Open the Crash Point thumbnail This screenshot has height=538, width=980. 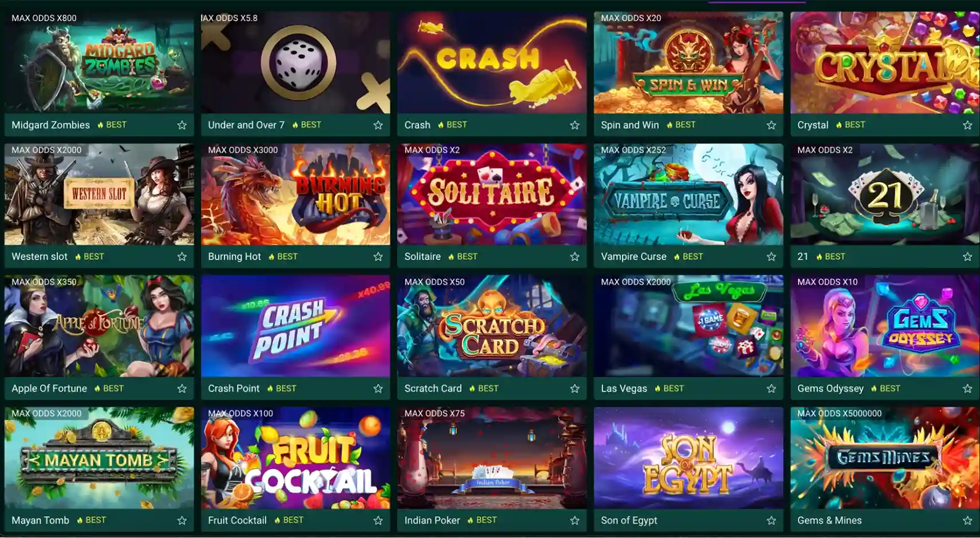pos(296,326)
